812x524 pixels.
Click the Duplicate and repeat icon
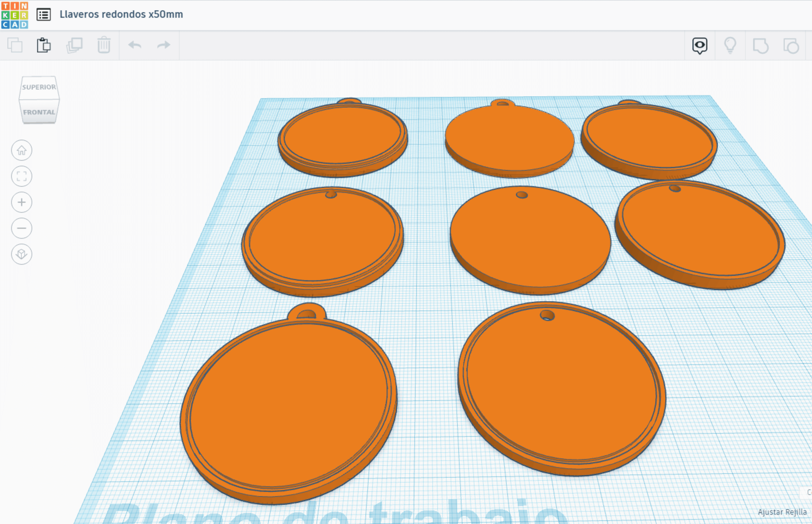point(74,45)
